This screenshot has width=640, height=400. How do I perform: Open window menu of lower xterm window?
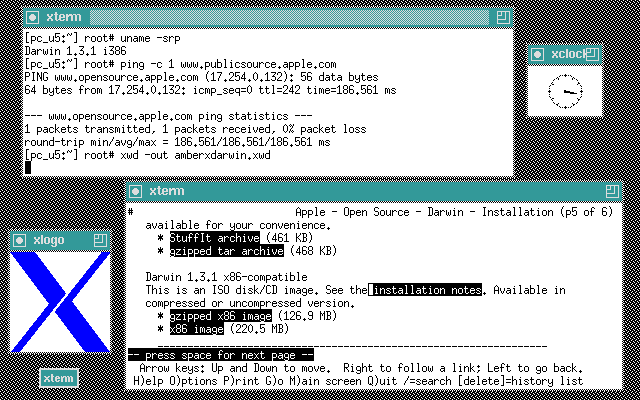[x=136, y=191]
